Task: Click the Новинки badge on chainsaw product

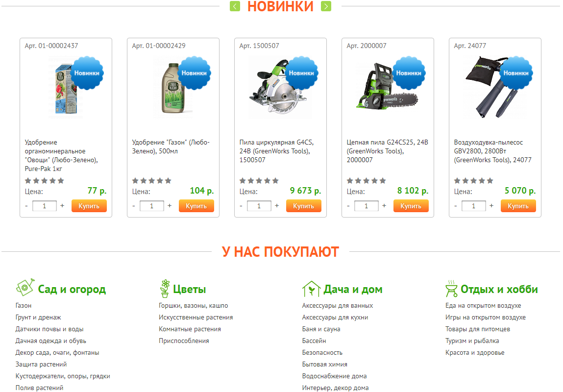Action: pos(409,73)
